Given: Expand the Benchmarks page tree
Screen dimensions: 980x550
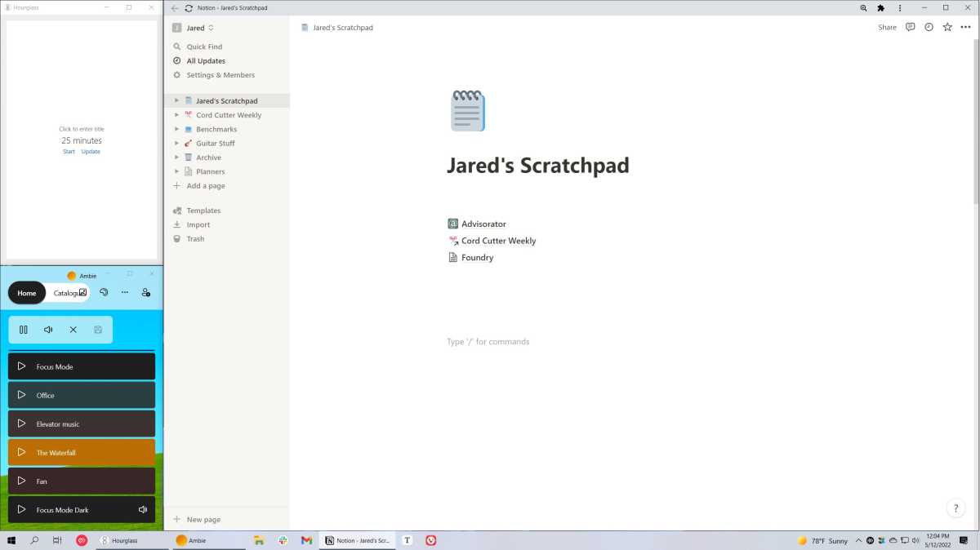Looking at the screenshot, I should pos(176,129).
